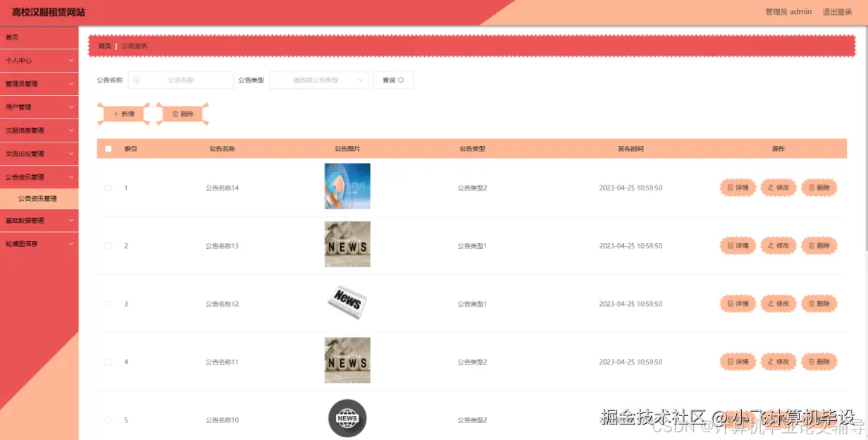Screen dimensions: 868x440
Task: Check the box for row 公告名称14
Action: [108, 188]
